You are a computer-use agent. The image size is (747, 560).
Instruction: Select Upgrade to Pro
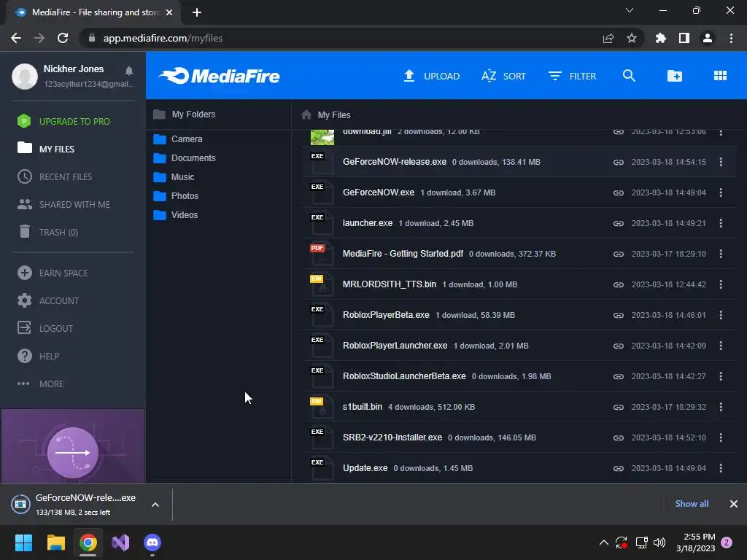pos(63,122)
